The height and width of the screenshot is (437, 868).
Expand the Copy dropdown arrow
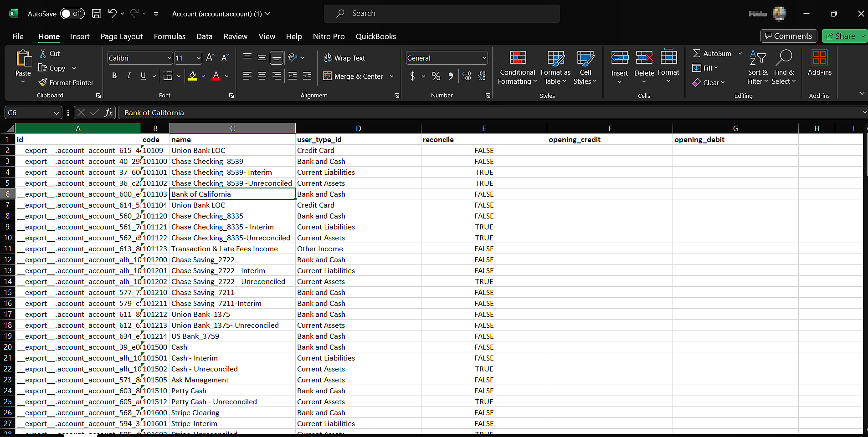pos(74,68)
